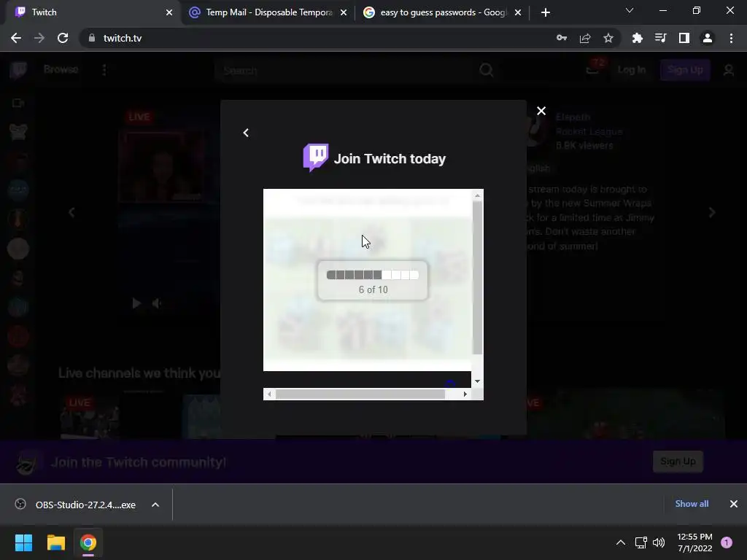The image size is (747, 560).
Task: Click the header Sign Up button
Action: click(685, 70)
